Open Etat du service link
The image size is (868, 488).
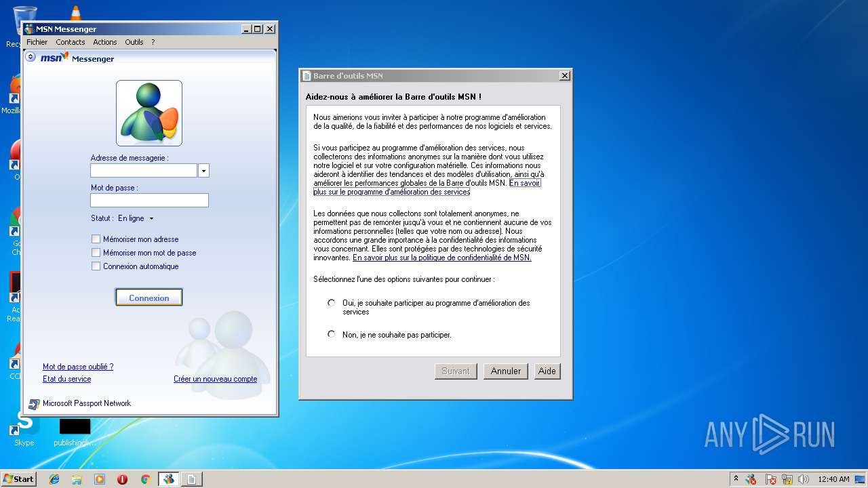66,379
